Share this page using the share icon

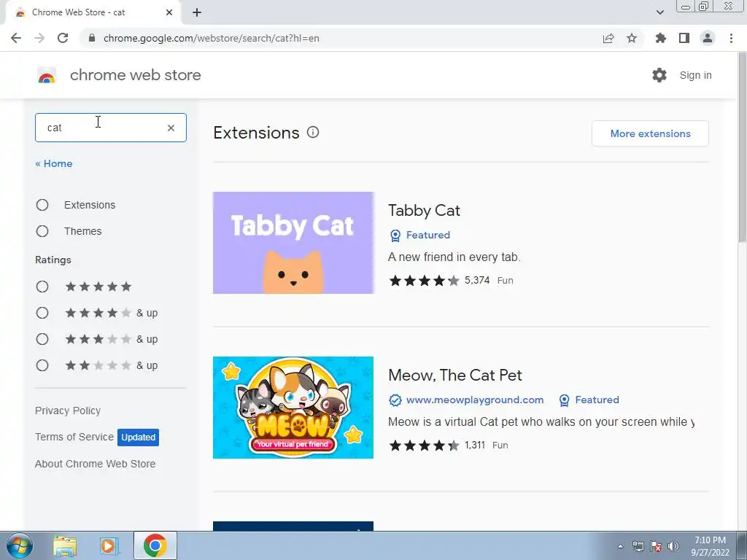(608, 38)
